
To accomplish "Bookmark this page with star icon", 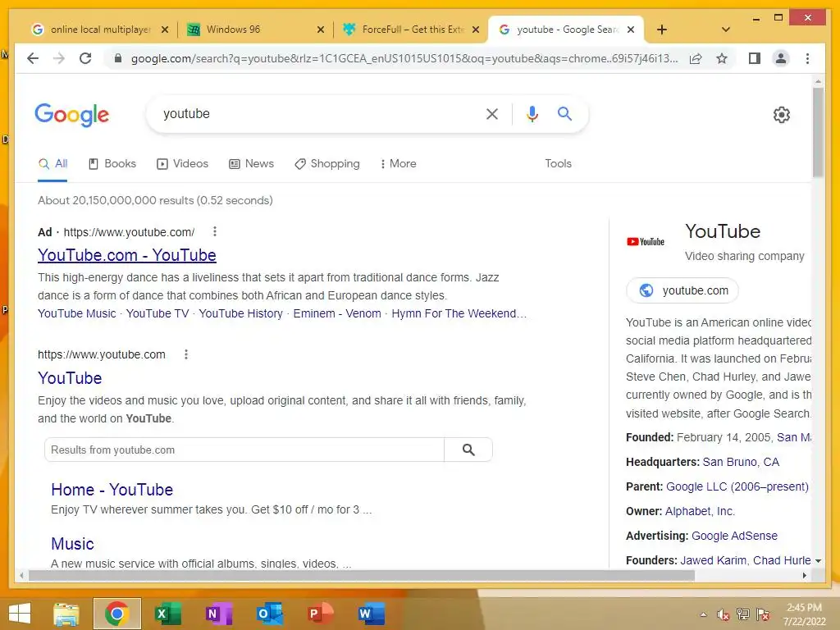I will 722,58.
